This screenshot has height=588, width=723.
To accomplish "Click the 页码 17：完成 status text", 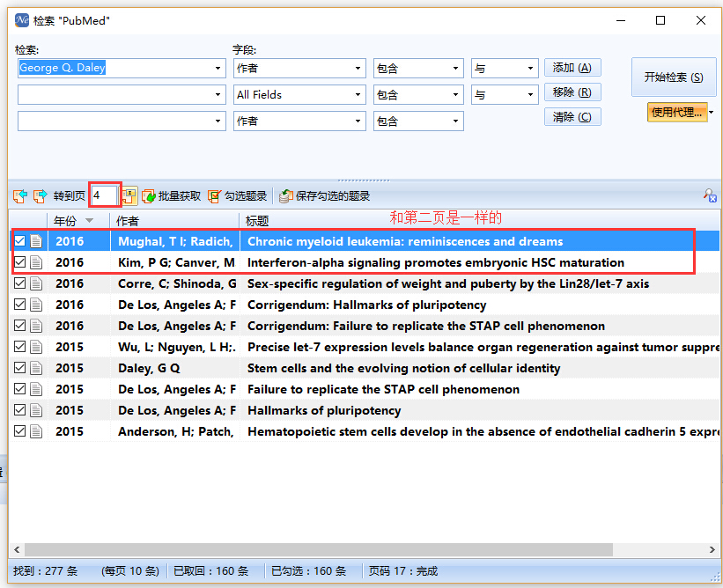I will [x=403, y=571].
